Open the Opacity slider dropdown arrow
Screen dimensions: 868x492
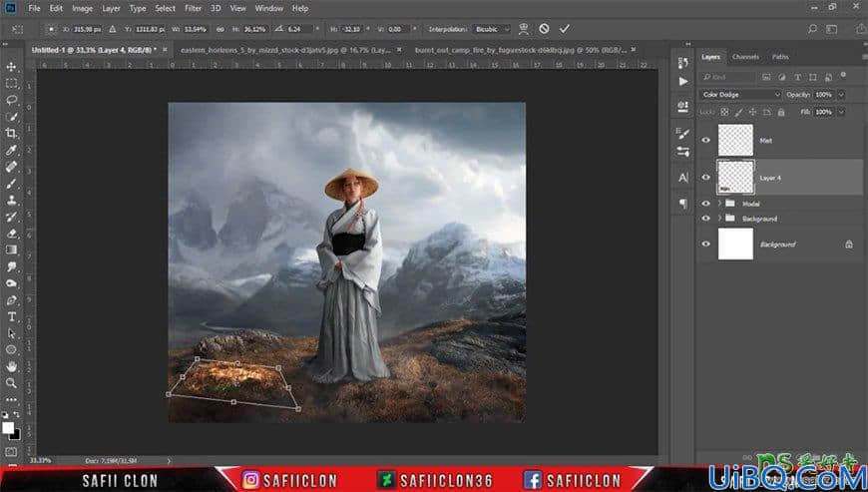click(841, 95)
